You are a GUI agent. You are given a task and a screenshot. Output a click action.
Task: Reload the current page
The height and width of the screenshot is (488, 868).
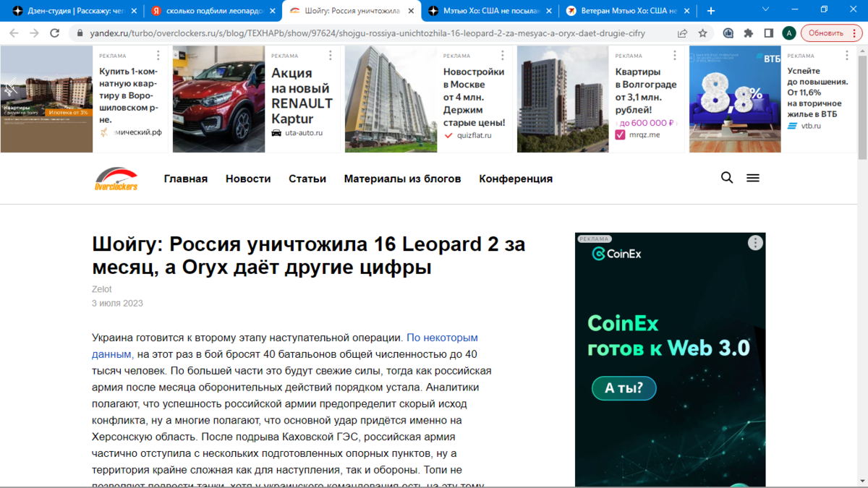[54, 33]
